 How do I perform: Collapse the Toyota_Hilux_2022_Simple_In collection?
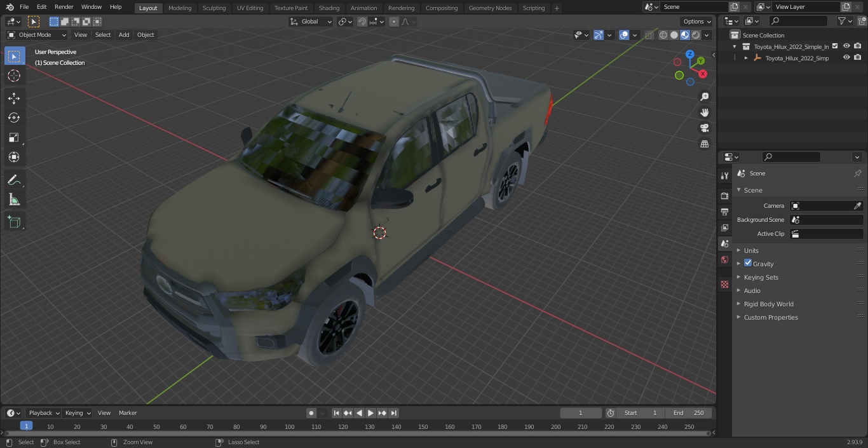735,46
